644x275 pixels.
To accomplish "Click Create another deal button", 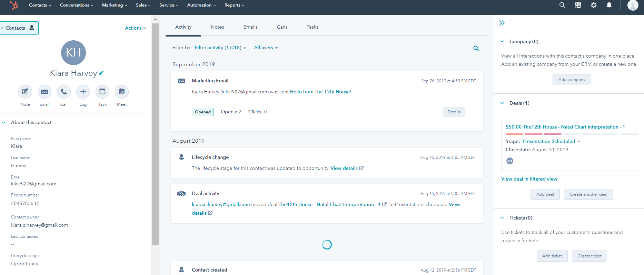I will pos(588,194).
